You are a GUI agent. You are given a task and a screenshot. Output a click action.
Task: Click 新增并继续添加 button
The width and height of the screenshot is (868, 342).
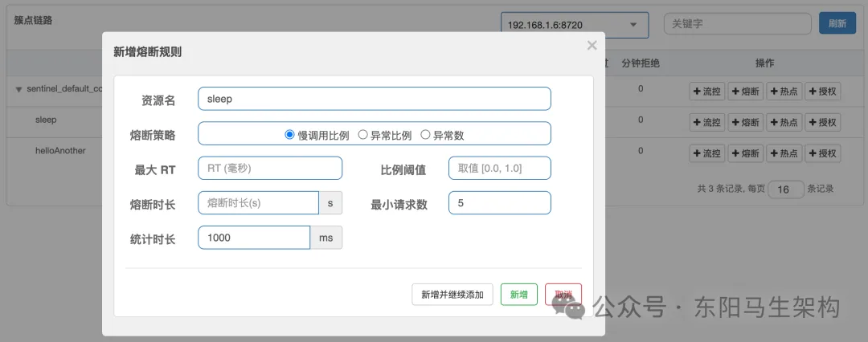[x=452, y=295]
